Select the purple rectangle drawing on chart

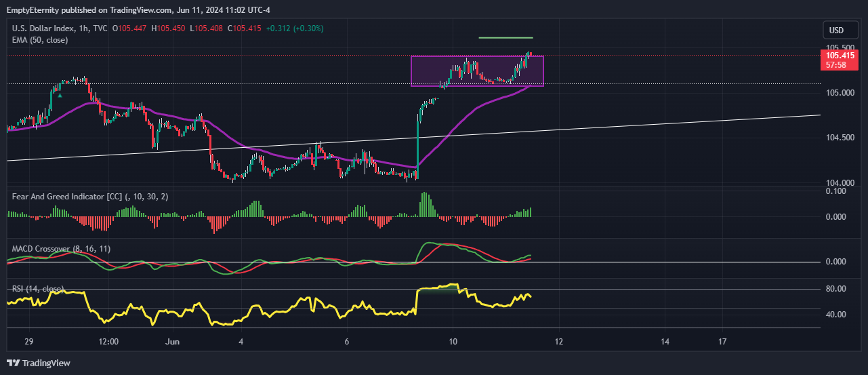(477, 71)
